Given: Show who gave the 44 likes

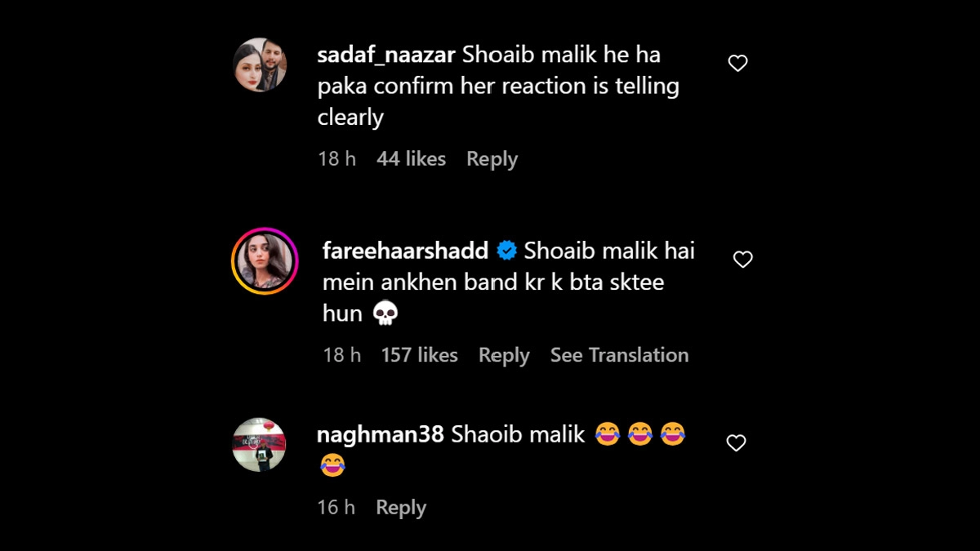Looking at the screenshot, I should coord(411,159).
